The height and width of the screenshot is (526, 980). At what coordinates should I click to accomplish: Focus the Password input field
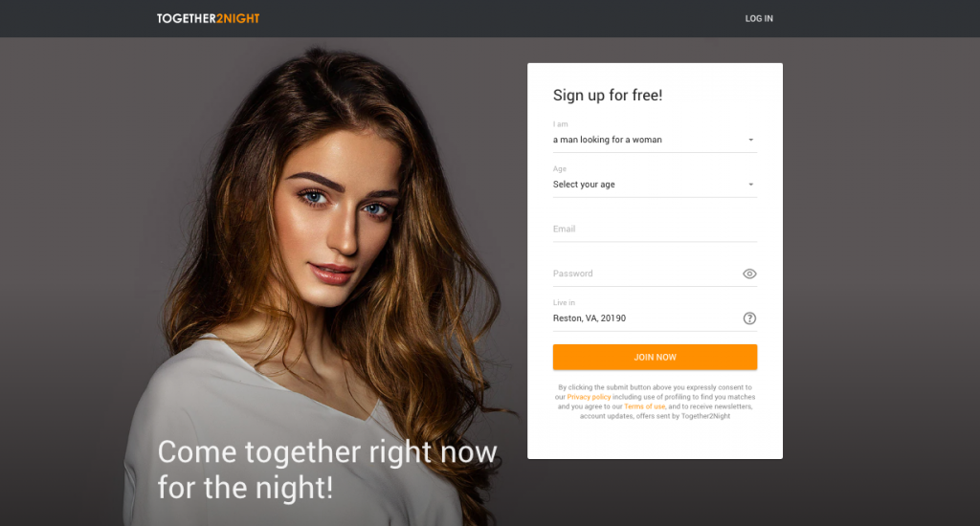(646, 274)
